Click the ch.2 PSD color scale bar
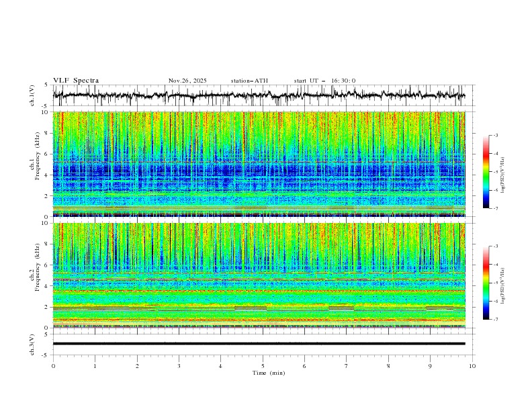Image resolution: width=532 pixels, height=411 pixels. click(486, 283)
